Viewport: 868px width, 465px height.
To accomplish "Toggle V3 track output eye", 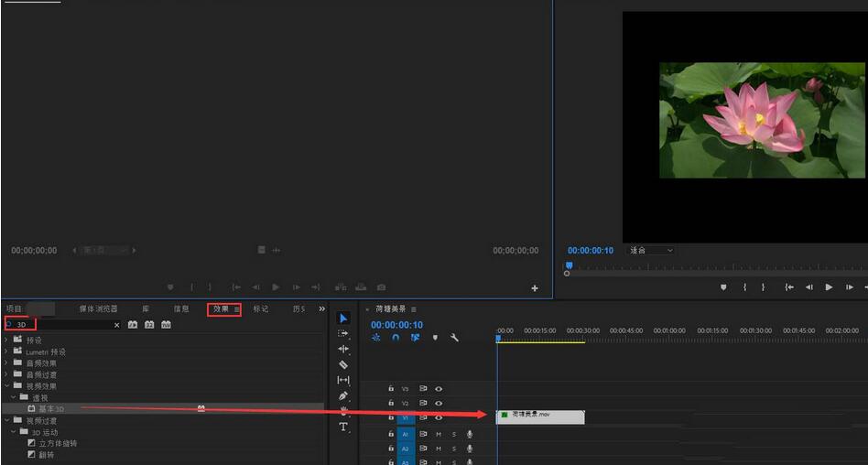I will [x=439, y=389].
